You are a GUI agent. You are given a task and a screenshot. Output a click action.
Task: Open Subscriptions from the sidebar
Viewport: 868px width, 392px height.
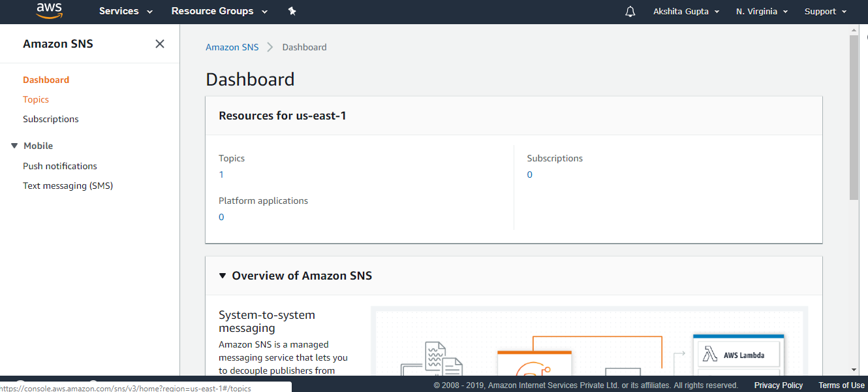pyautogui.click(x=50, y=119)
